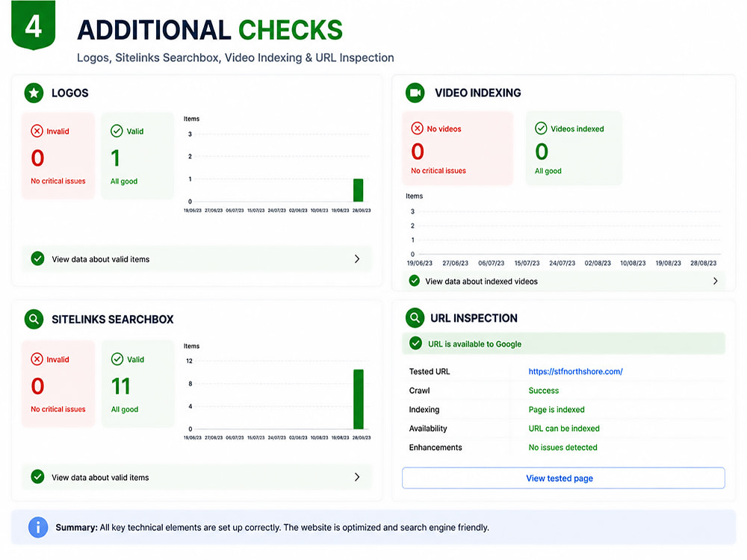Click the No videos count 0
The height and width of the screenshot is (560, 747).
click(418, 152)
